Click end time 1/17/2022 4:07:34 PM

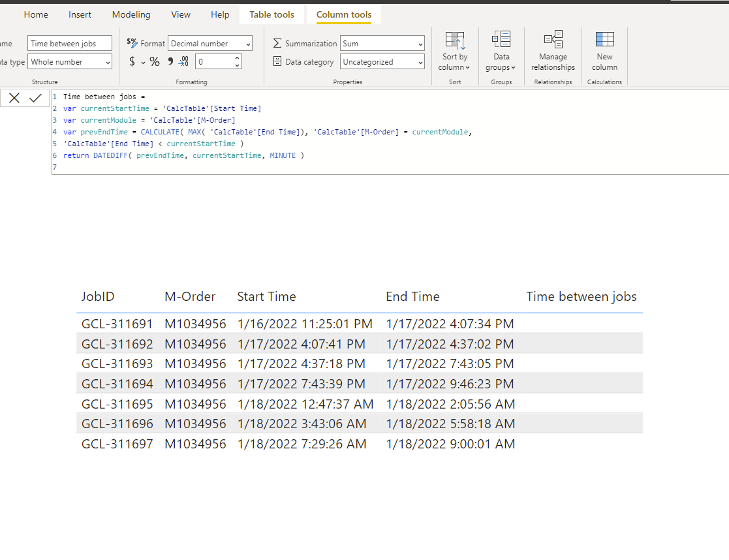point(450,324)
